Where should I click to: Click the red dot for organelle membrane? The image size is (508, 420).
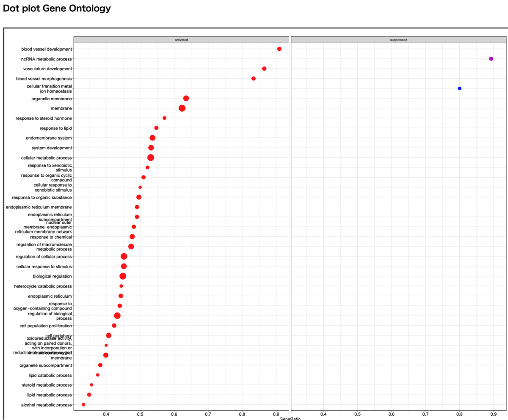pyautogui.click(x=186, y=98)
